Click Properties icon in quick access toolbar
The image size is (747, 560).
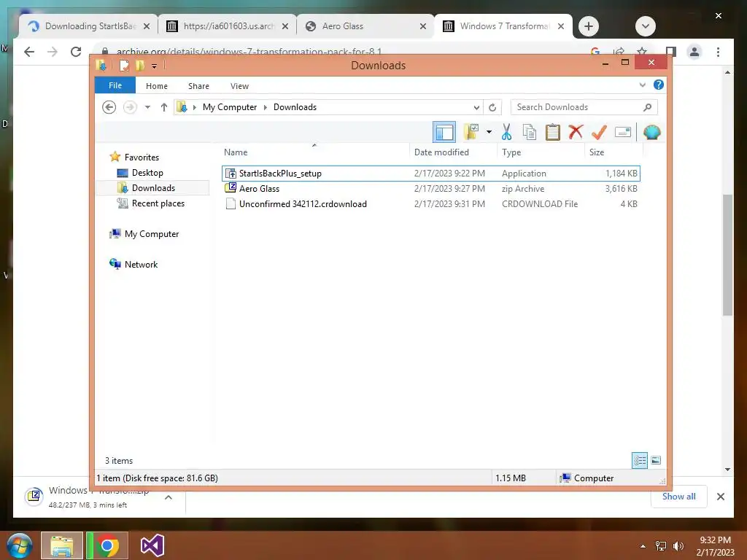124,66
